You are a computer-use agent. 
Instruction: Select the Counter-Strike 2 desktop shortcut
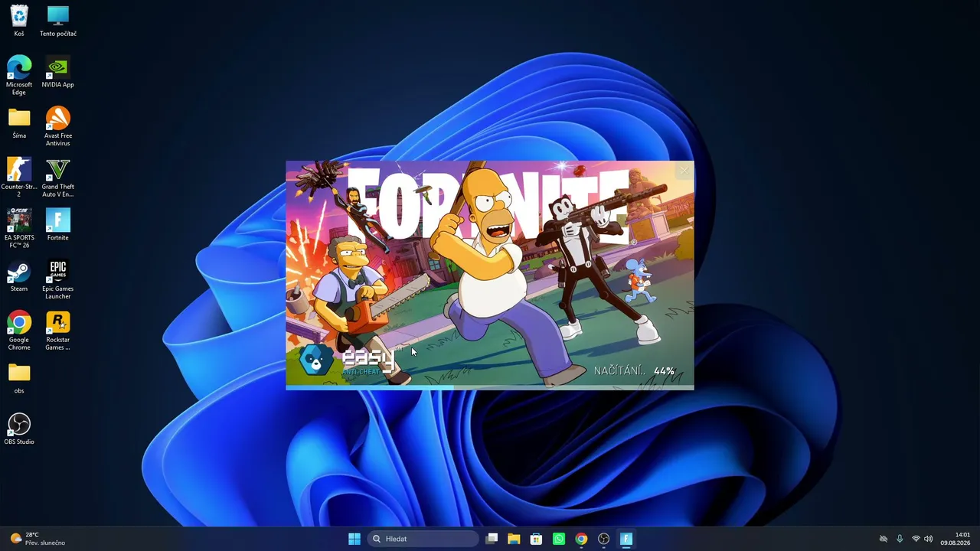click(x=19, y=178)
